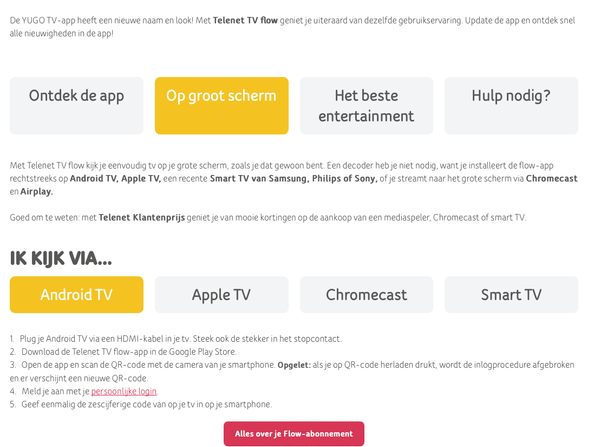Switch to the Smart TV button

[x=511, y=295]
